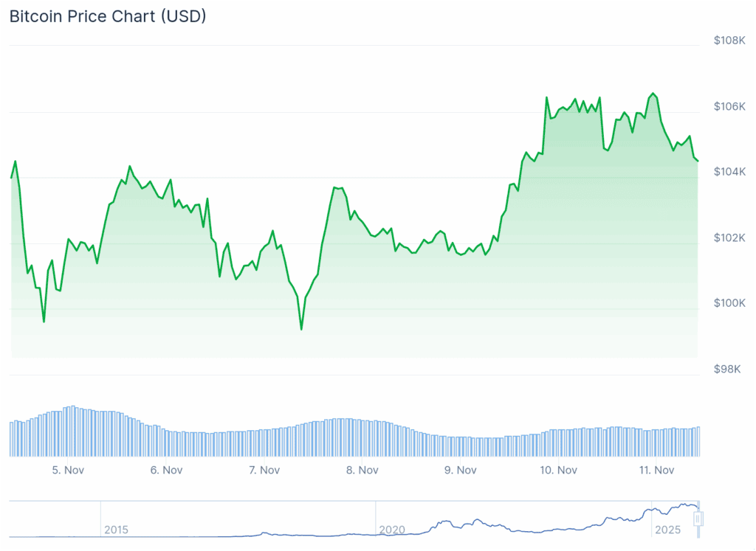Click the navigator range handle at right edge
Image resolution: width=756 pixels, height=551 pixels.
698,519
